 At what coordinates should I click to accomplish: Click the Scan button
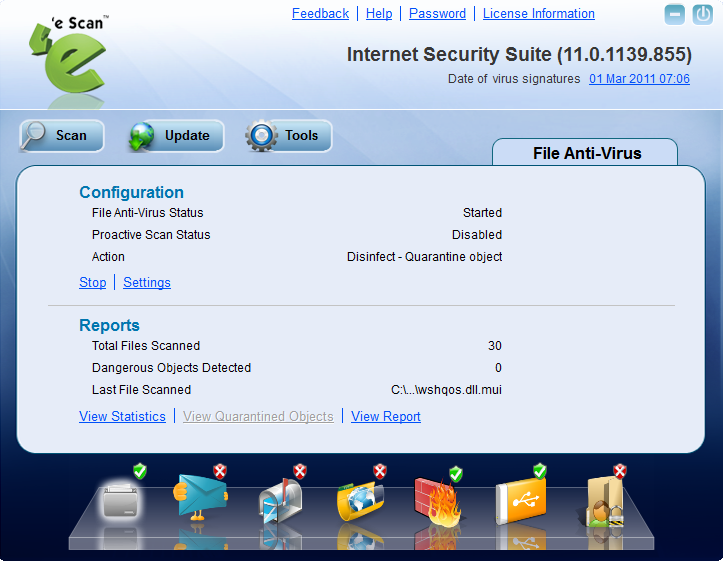point(61,136)
